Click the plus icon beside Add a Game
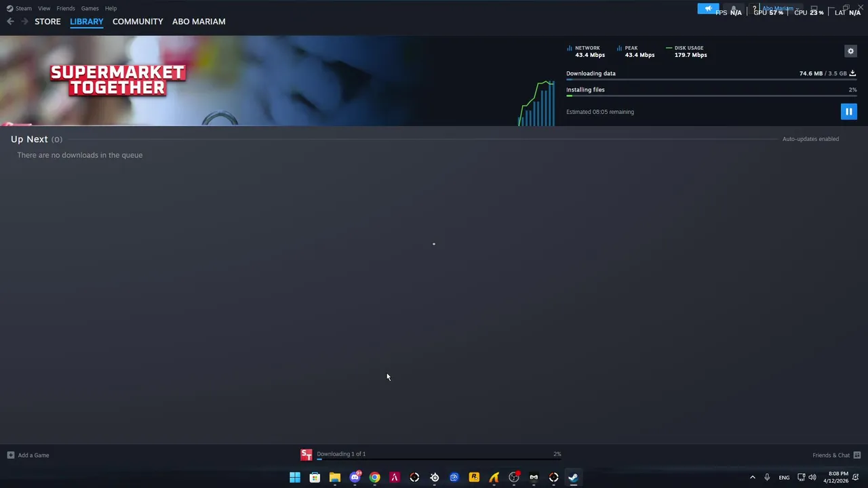 (10, 455)
